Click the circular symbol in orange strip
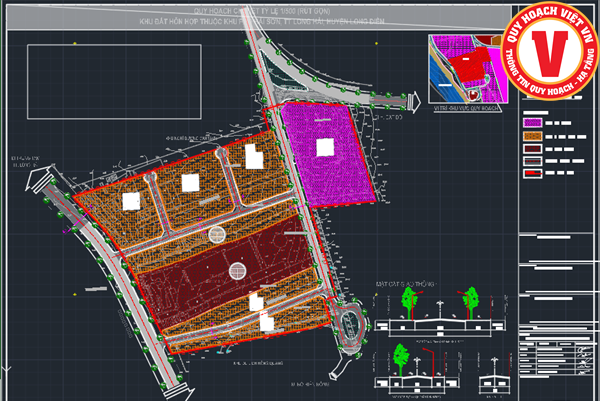The width and height of the screenshot is (600, 401). coord(217,234)
